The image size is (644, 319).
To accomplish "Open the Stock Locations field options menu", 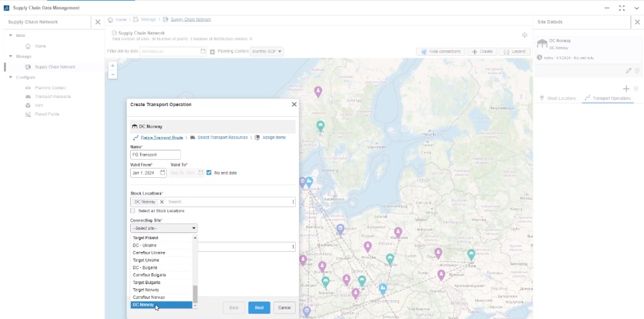I will 293,202.
